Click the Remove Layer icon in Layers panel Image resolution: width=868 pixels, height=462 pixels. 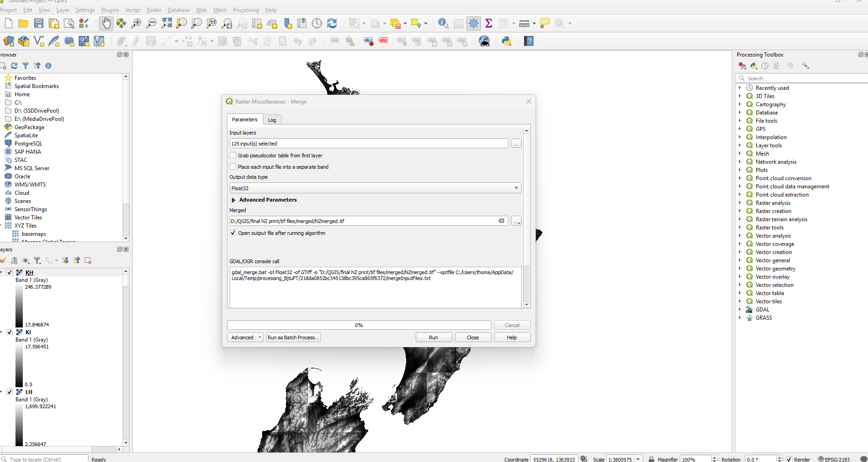[x=88, y=260]
